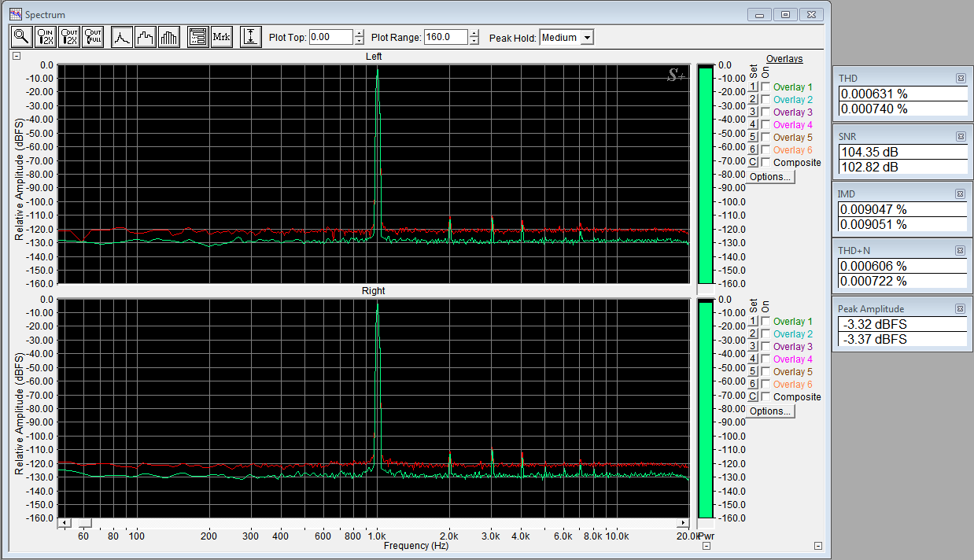Image resolution: width=974 pixels, height=560 pixels.
Task: Select the line spectrum display mode
Action: pyautogui.click(x=121, y=36)
